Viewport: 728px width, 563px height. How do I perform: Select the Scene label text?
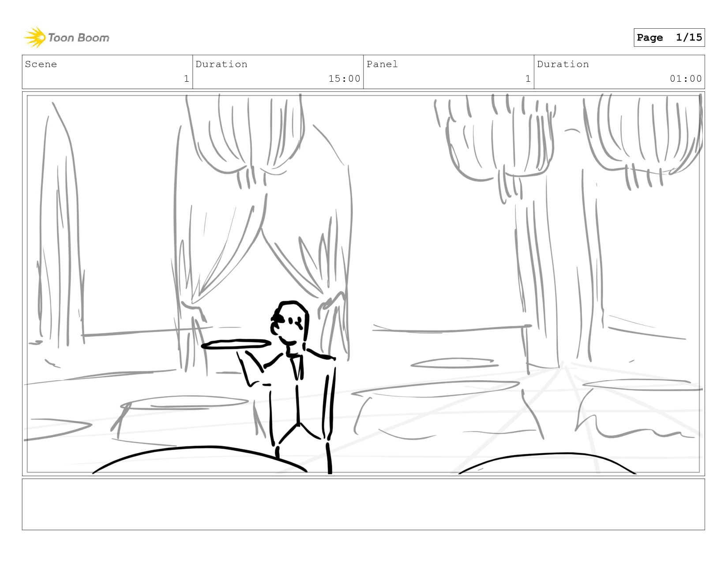[x=41, y=64]
